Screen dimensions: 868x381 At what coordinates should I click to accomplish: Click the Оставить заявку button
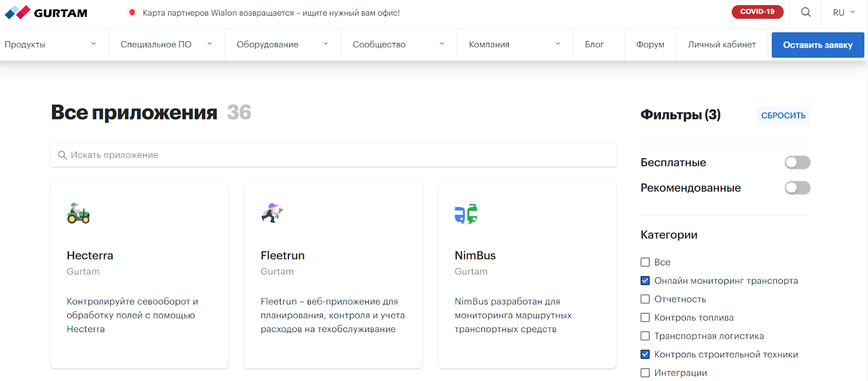(818, 45)
